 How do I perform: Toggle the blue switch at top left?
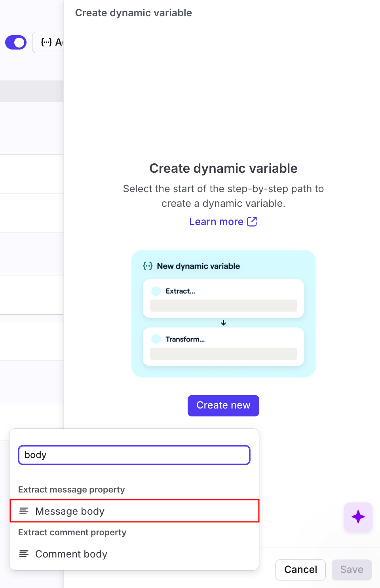click(x=16, y=42)
